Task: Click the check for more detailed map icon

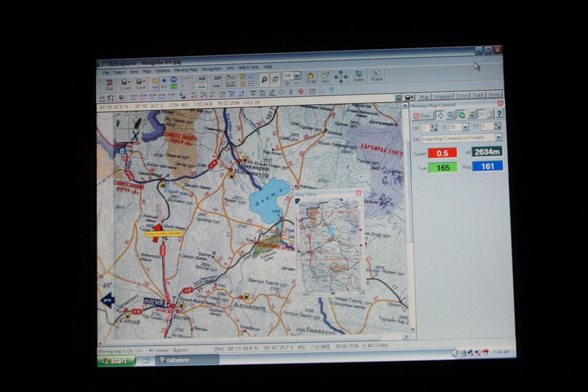Action: [461, 115]
